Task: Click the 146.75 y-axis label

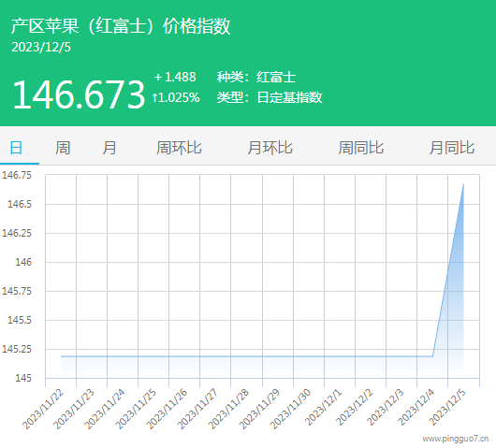Action: [17, 175]
